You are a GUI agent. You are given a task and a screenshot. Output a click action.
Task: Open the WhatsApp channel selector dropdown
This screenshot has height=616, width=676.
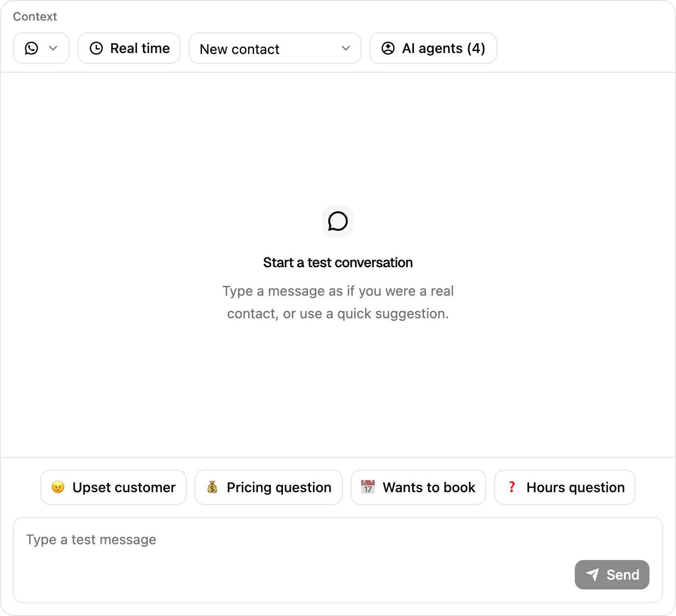coord(41,48)
